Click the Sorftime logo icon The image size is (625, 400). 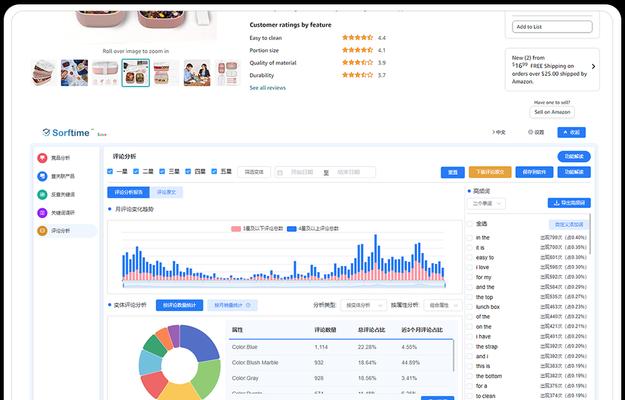[x=46, y=132]
